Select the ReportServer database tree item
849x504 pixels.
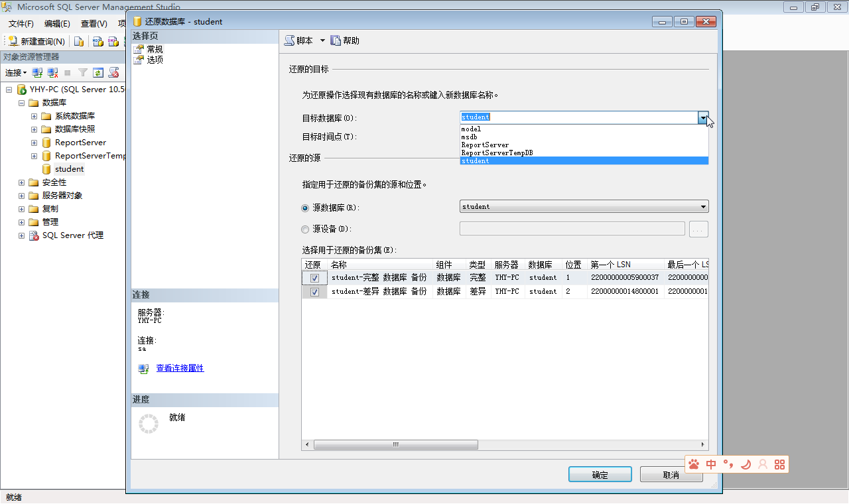point(80,143)
